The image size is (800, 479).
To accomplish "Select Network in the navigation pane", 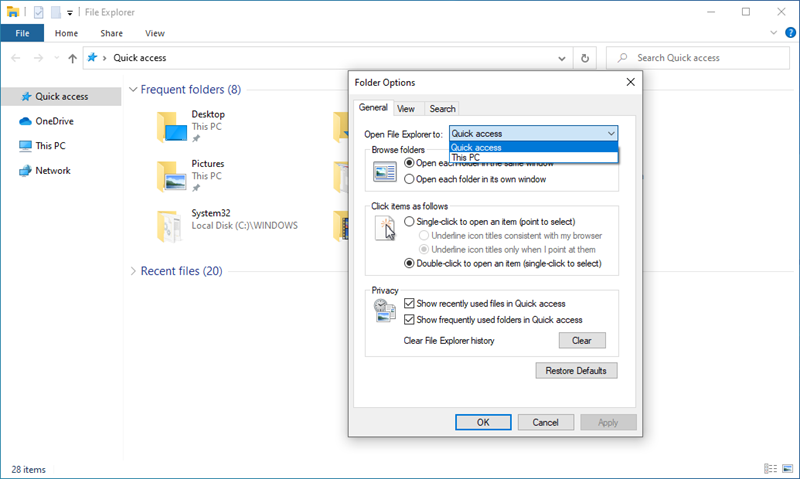I will click(53, 170).
